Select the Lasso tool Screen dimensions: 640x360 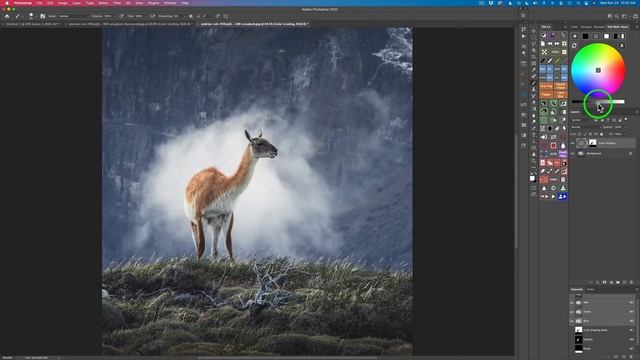pos(534,44)
